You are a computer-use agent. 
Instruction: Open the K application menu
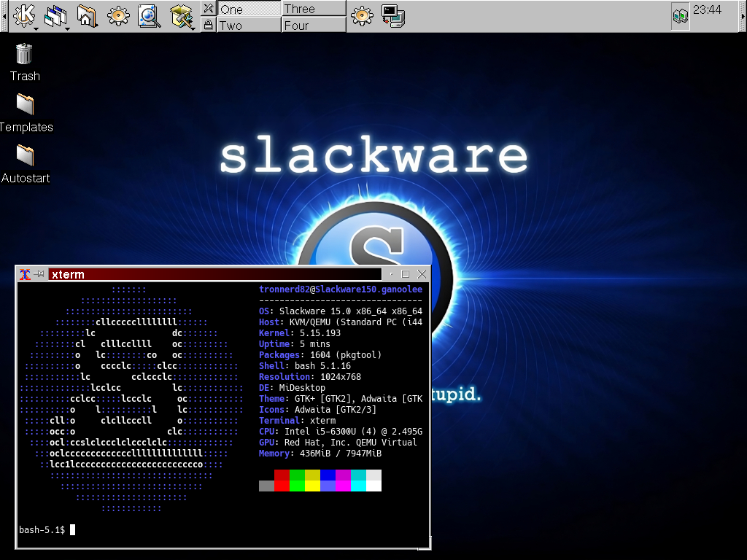pos(25,16)
